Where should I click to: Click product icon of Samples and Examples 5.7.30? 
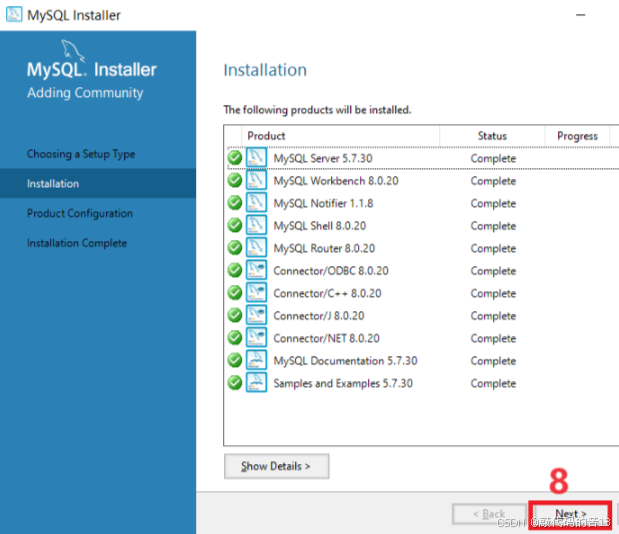[x=256, y=382]
